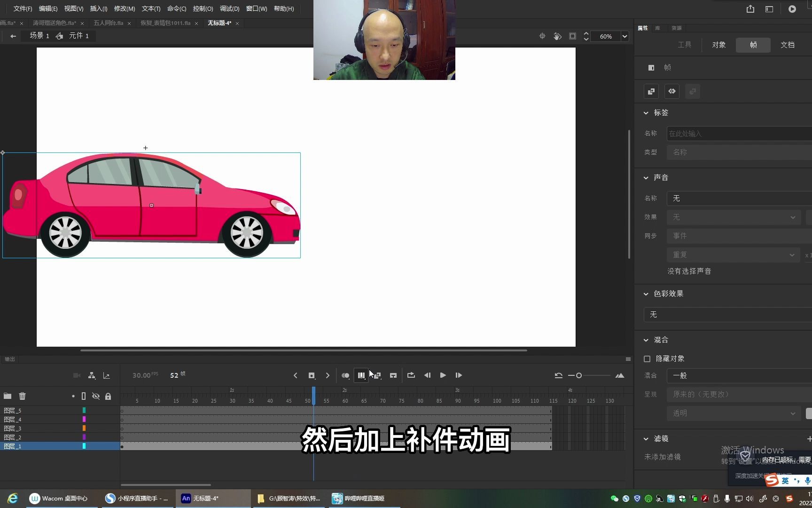Switch to the 五人同台.fla document tab
This screenshot has width=812, height=508.
click(x=109, y=23)
